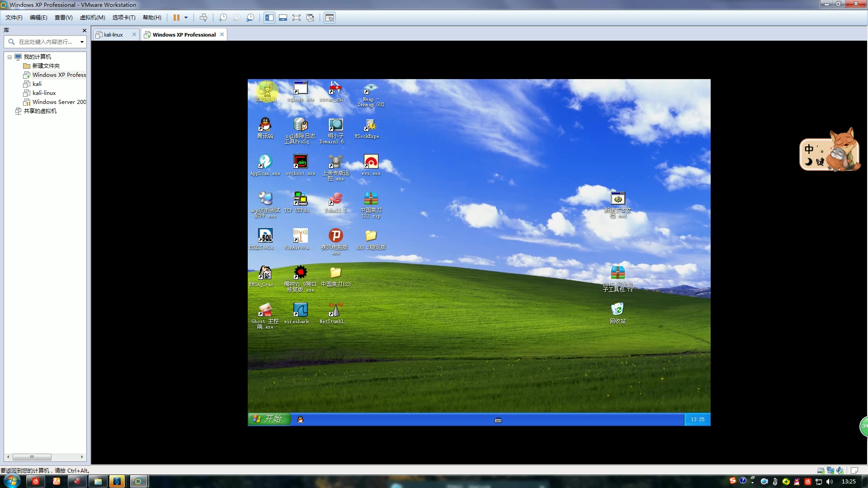Collapse the 我的计算机 tree node
868x488 pixels.
click(9, 57)
